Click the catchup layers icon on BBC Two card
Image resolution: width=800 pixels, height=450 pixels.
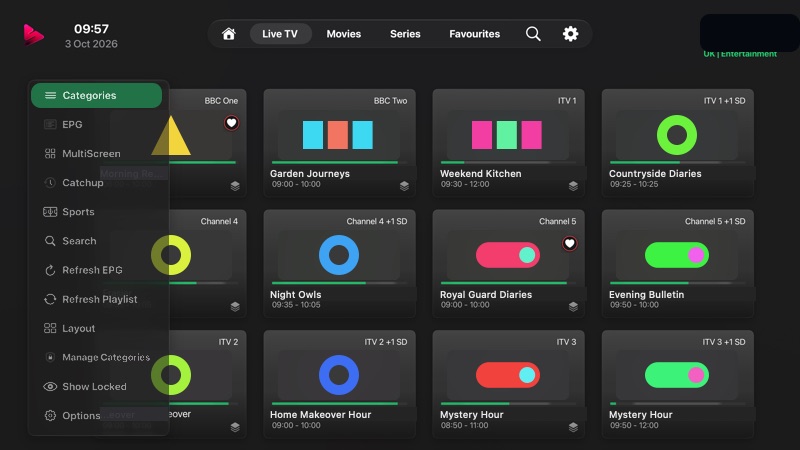click(x=404, y=186)
